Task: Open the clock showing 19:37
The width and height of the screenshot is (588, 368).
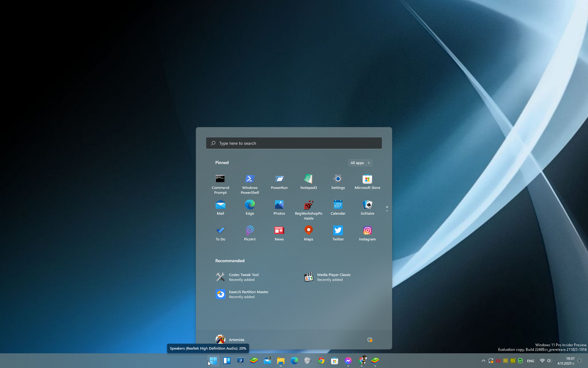Action: coord(566,361)
